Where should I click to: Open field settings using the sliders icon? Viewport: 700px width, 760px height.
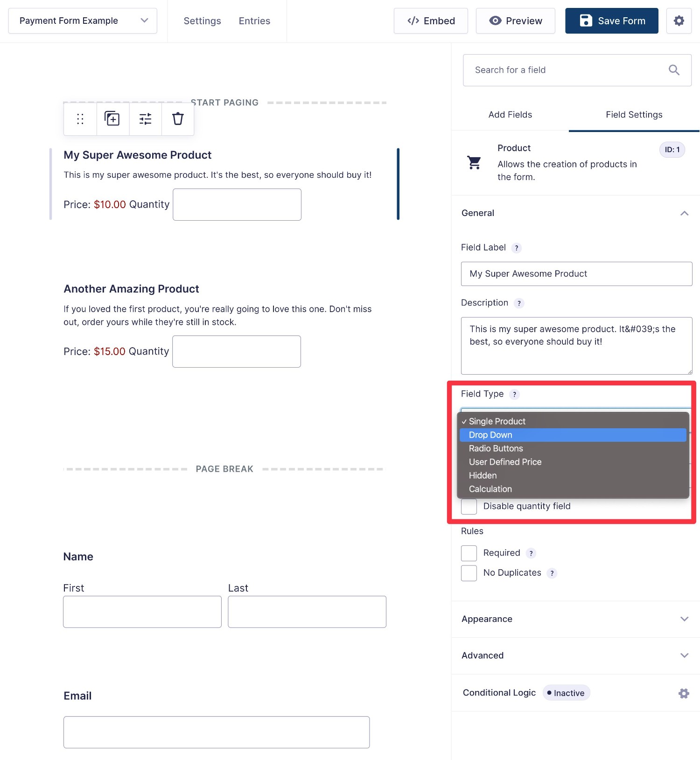click(145, 119)
